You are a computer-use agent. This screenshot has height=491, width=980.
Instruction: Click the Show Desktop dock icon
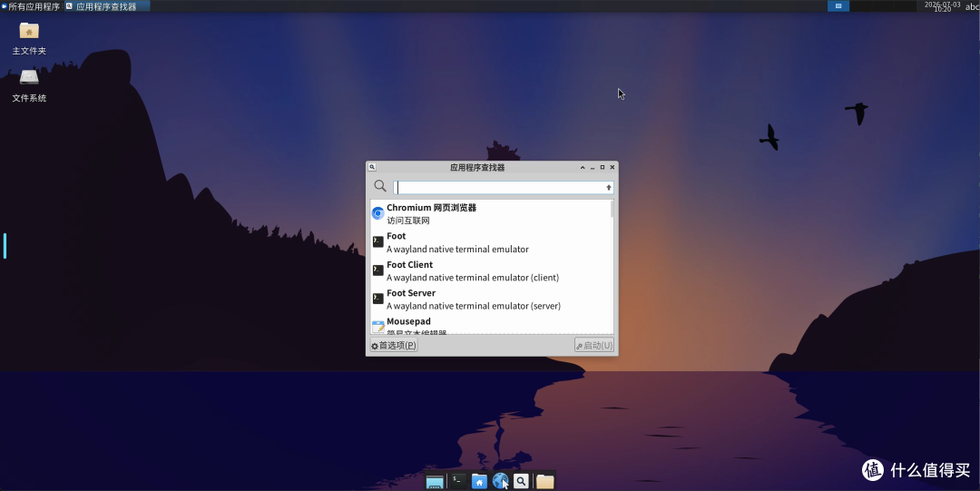[x=435, y=482]
